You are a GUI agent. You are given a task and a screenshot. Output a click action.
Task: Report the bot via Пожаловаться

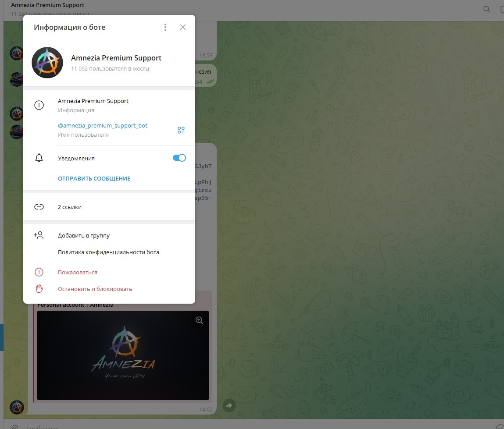point(78,273)
